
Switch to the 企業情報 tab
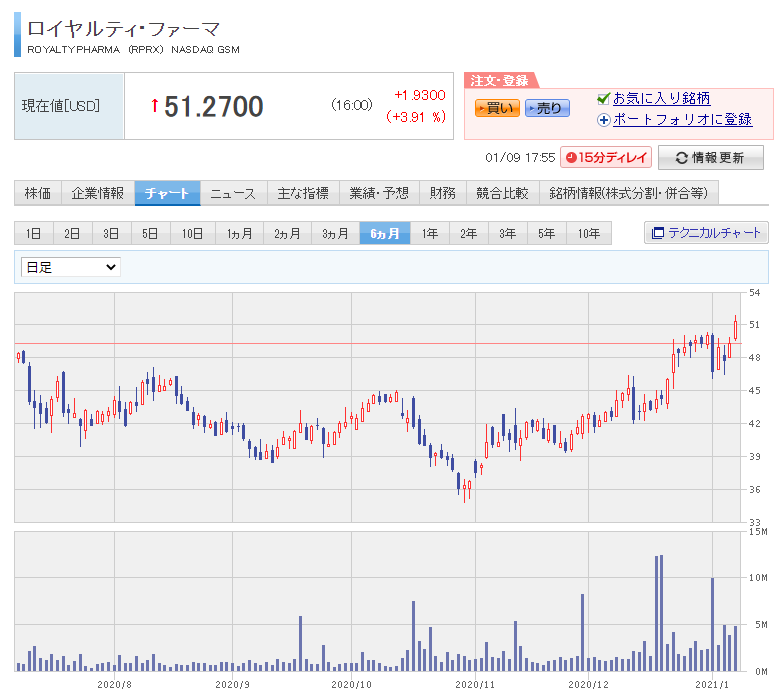click(98, 193)
